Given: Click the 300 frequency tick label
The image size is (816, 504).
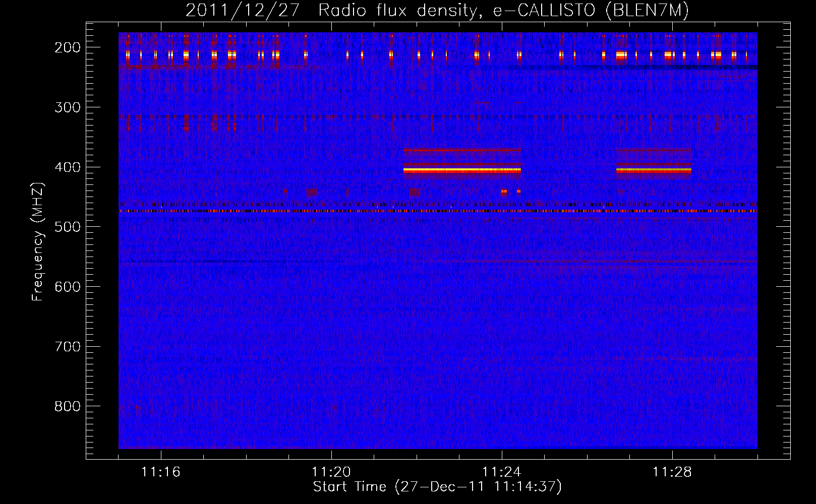Looking at the screenshot, I should click(x=68, y=107).
